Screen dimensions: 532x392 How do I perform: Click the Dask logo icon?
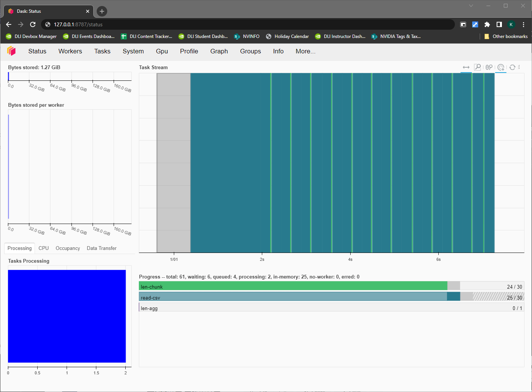12,51
